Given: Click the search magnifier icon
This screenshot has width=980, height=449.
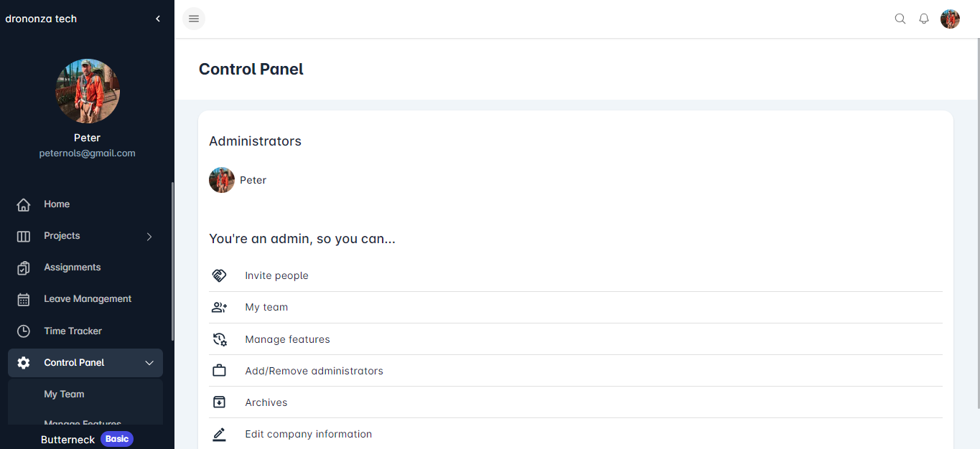Looking at the screenshot, I should point(900,19).
